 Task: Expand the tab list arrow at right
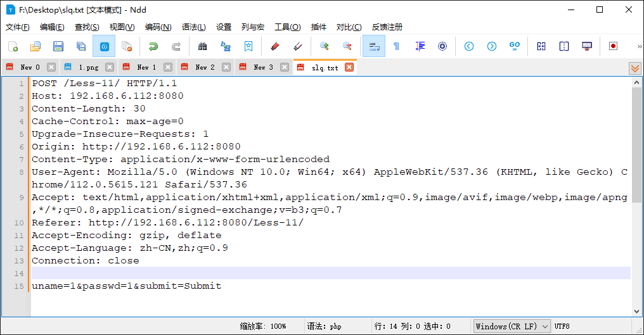[634, 68]
